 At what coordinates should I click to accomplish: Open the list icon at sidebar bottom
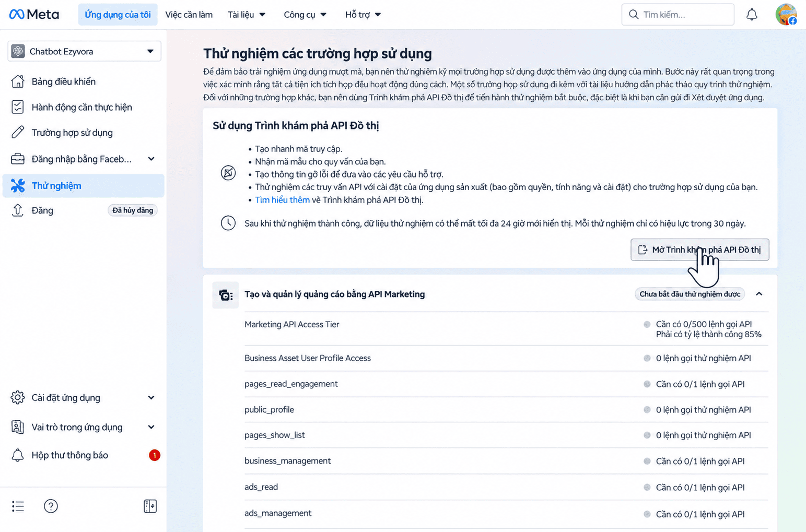click(x=18, y=506)
